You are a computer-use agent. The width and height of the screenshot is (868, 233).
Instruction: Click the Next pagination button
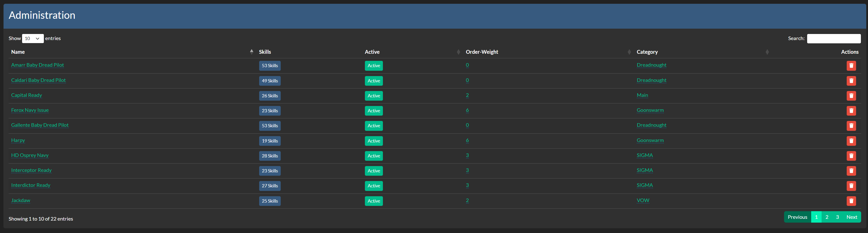pyautogui.click(x=852, y=217)
